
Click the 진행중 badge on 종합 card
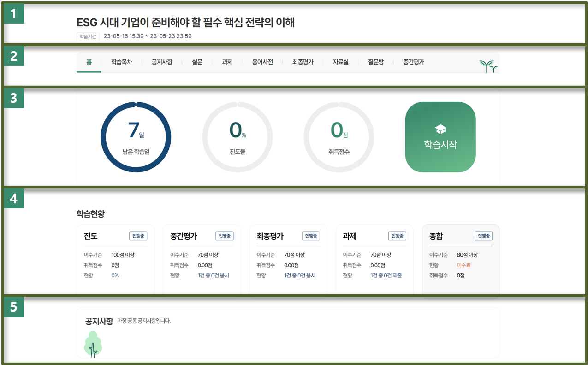tap(484, 236)
